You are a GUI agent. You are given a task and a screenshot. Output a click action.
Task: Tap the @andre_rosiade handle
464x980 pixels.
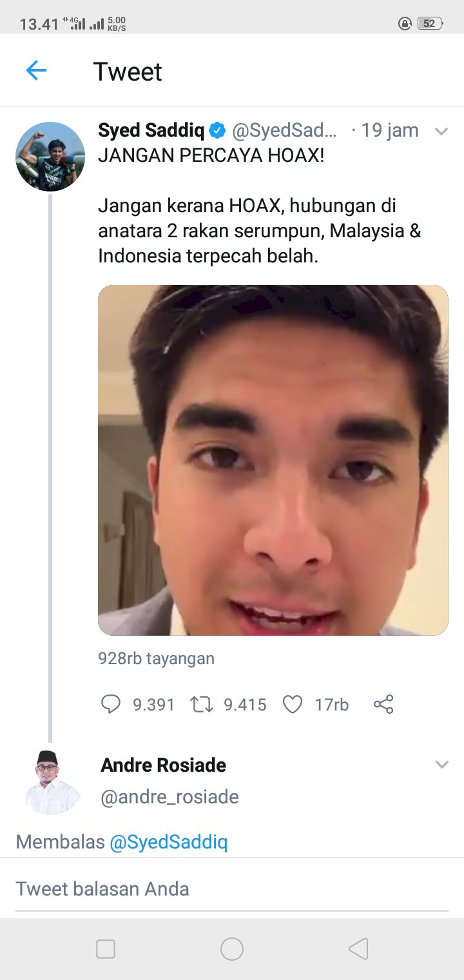click(x=169, y=797)
